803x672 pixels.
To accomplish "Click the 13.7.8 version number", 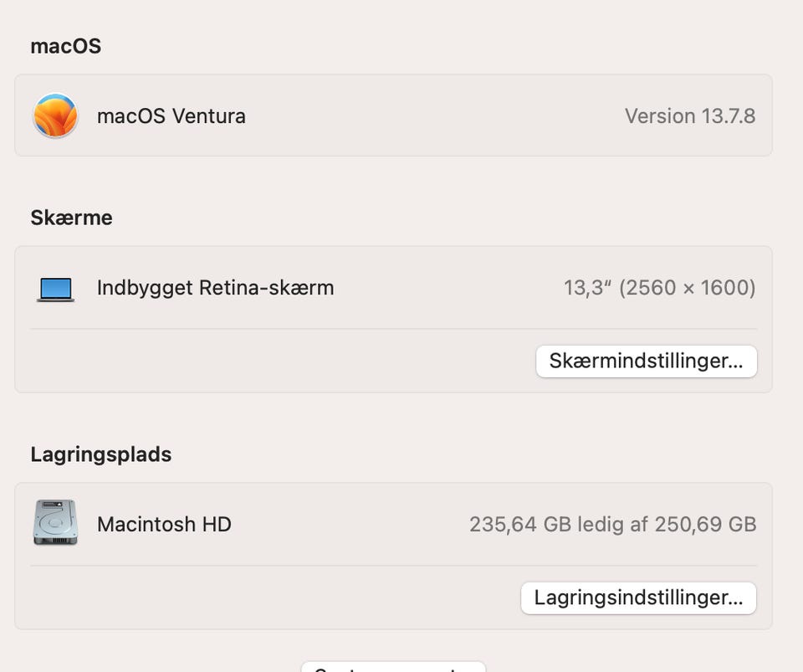I will pyautogui.click(x=729, y=115).
